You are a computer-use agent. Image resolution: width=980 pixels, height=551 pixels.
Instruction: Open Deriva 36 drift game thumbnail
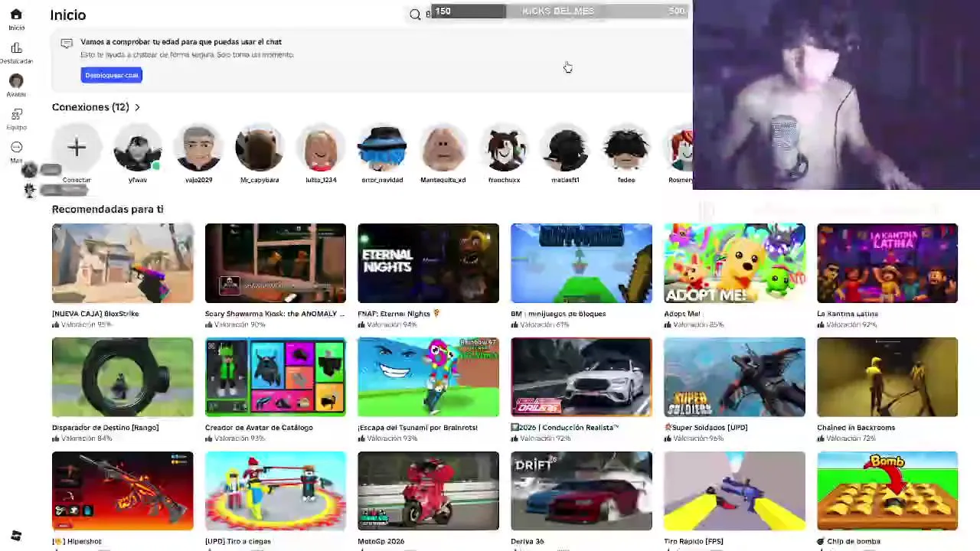581,491
